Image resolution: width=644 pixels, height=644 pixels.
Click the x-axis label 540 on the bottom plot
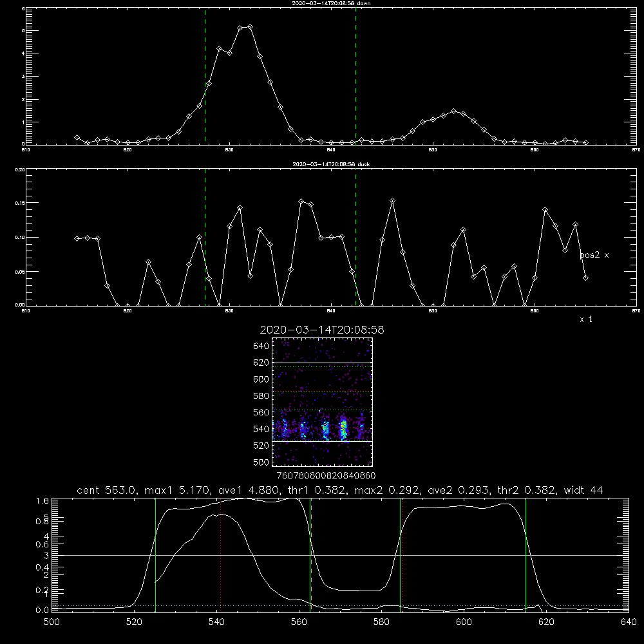point(216,622)
